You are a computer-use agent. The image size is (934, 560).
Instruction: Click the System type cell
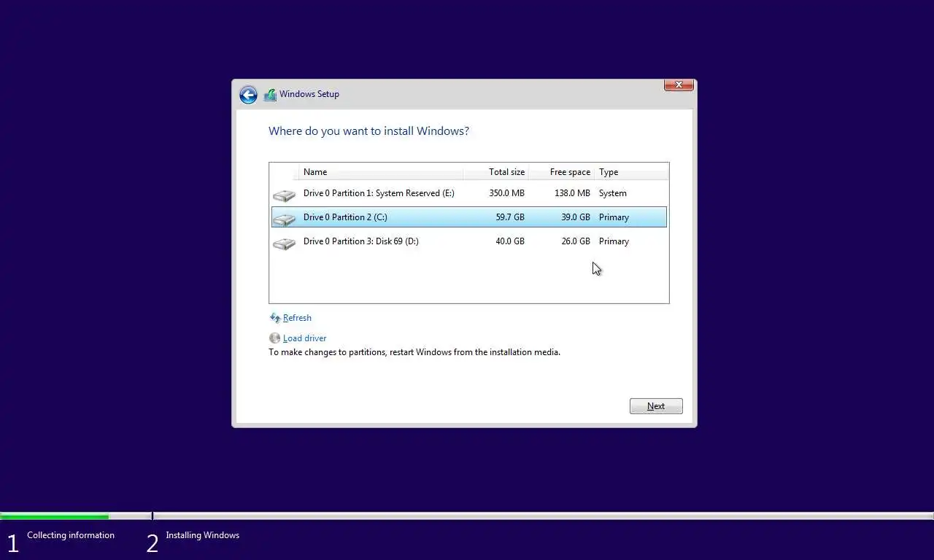coord(613,193)
